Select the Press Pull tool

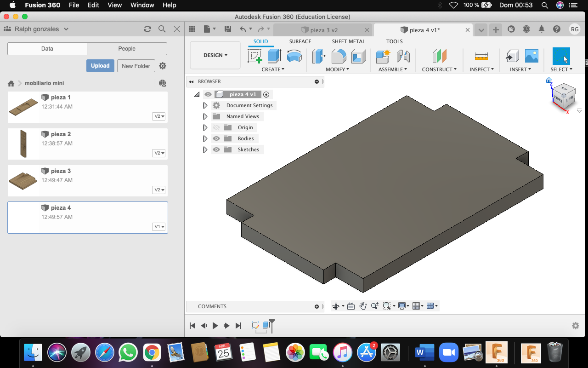(318, 56)
